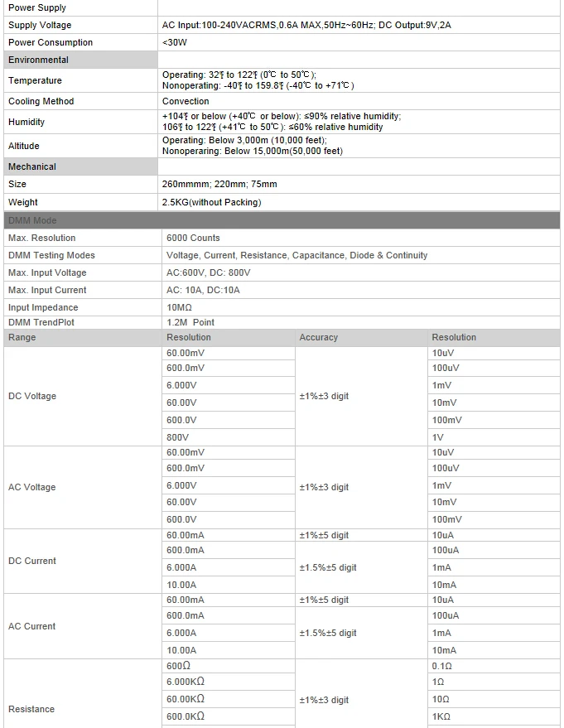
Task: Select the 2.5KG(without Packing) weight value
Action: [212, 202]
